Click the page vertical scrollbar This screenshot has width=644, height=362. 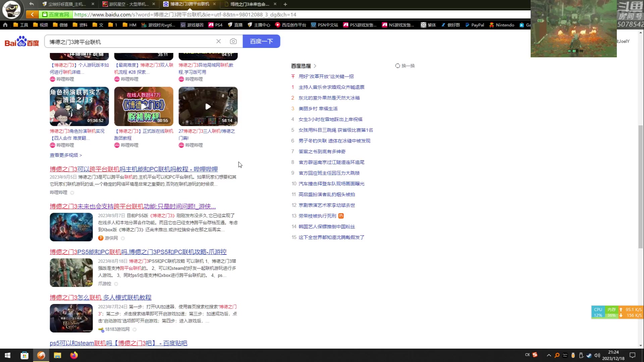pyautogui.click(x=641, y=186)
